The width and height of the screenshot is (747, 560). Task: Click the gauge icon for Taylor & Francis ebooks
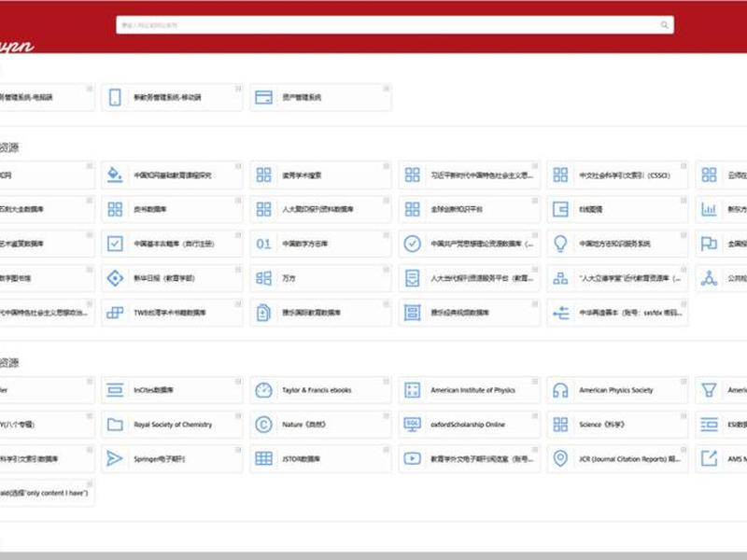pos(263,390)
